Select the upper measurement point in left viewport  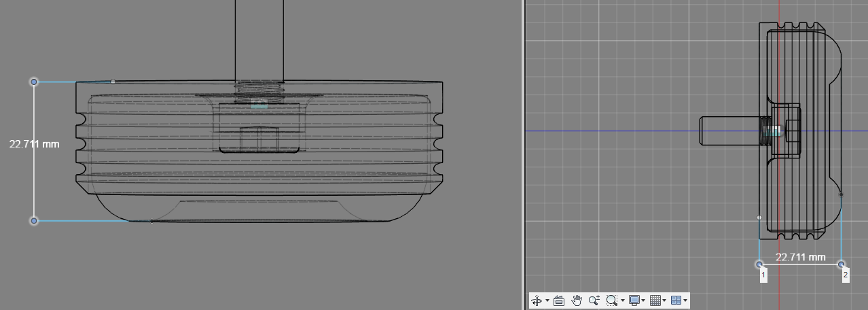click(x=35, y=82)
